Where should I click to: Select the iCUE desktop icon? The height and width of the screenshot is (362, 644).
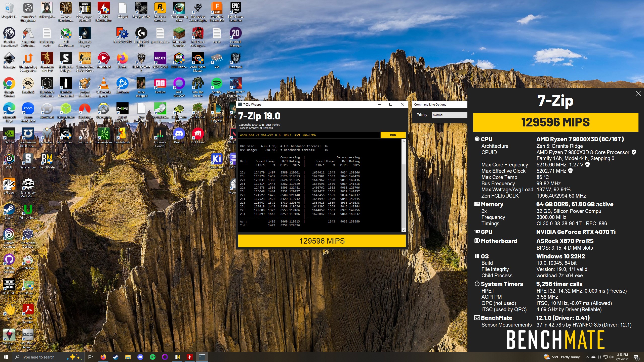(9, 161)
